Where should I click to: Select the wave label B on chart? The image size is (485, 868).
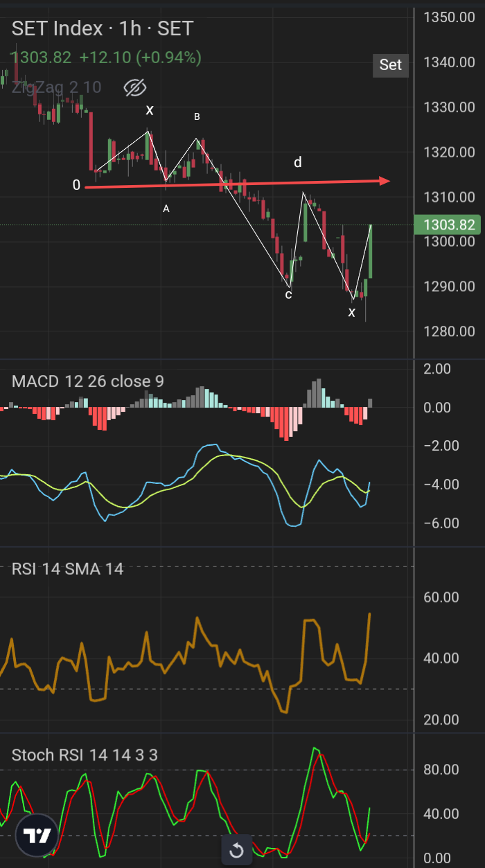click(x=197, y=116)
